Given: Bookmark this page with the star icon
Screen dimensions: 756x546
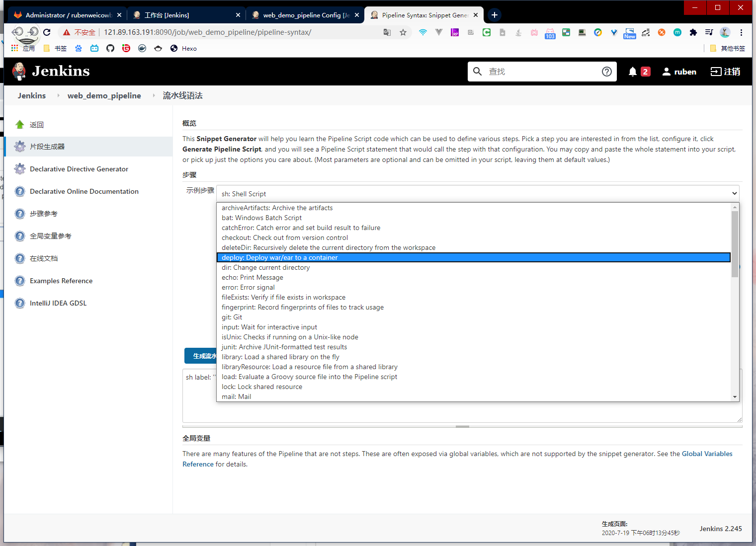Looking at the screenshot, I should coord(403,32).
